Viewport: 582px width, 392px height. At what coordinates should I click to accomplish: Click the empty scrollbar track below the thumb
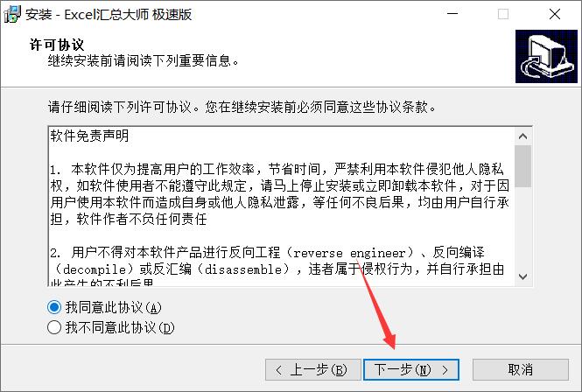pyautogui.click(x=523, y=227)
